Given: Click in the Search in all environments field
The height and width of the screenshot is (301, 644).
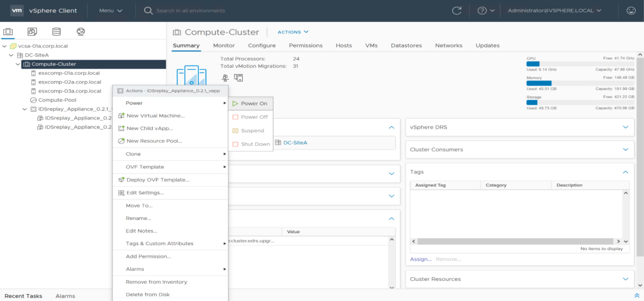Looking at the screenshot, I should (x=191, y=11).
